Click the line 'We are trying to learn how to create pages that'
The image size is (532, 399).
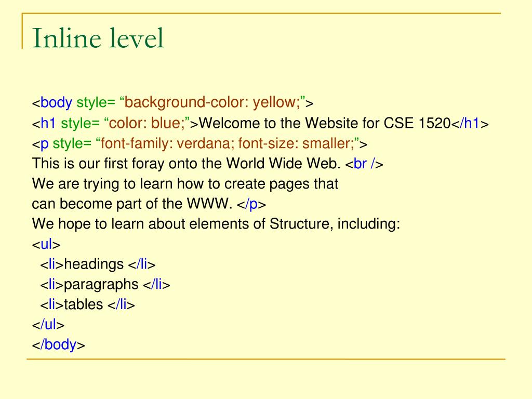pos(185,184)
